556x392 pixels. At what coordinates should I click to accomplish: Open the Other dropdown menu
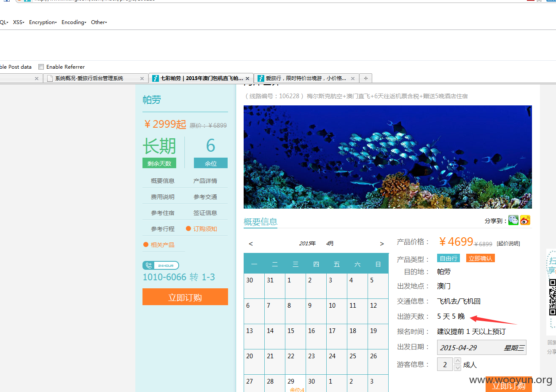point(99,22)
